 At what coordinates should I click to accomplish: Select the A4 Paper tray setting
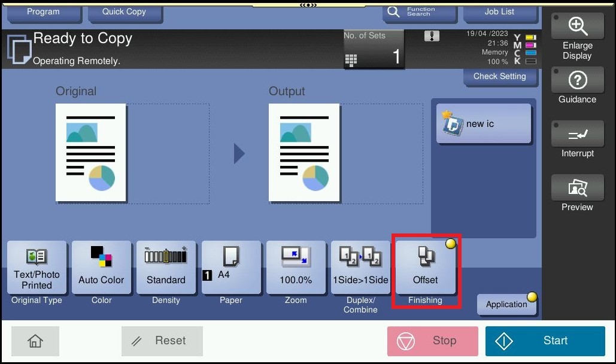231,267
